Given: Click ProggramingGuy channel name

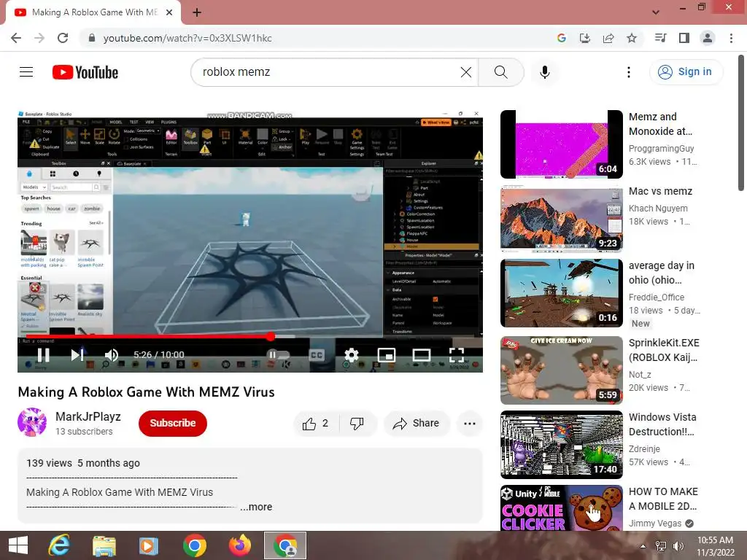Looking at the screenshot, I should (661, 149).
